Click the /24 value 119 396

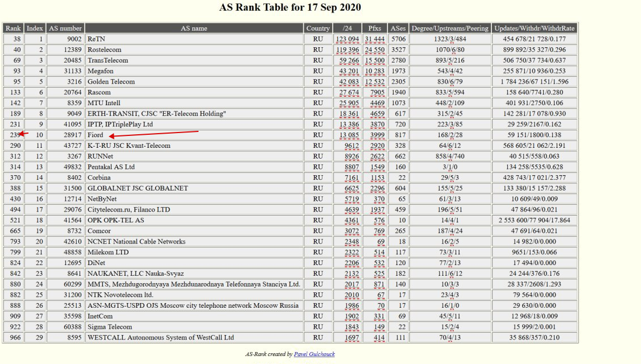[x=348, y=50]
